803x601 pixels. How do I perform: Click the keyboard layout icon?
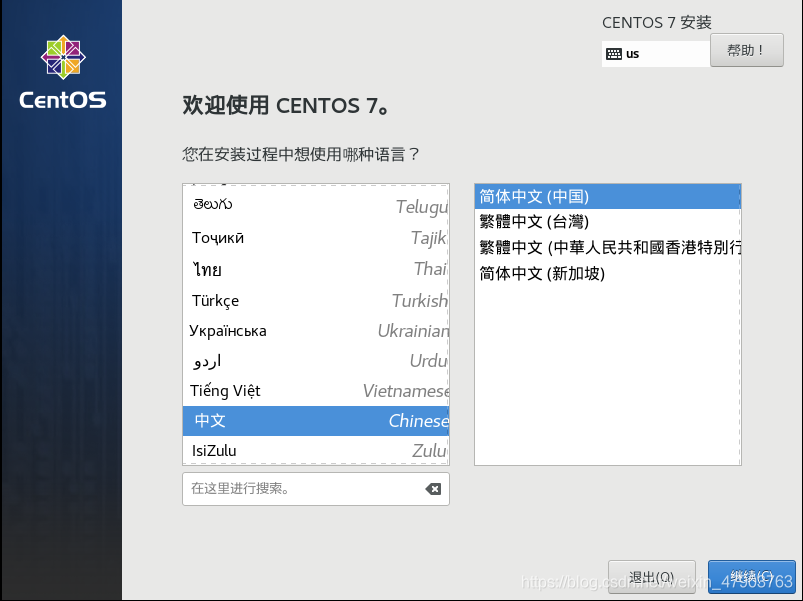tap(614, 54)
